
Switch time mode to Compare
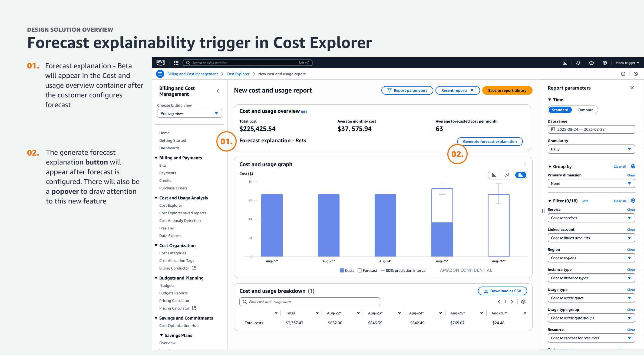tap(585, 110)
